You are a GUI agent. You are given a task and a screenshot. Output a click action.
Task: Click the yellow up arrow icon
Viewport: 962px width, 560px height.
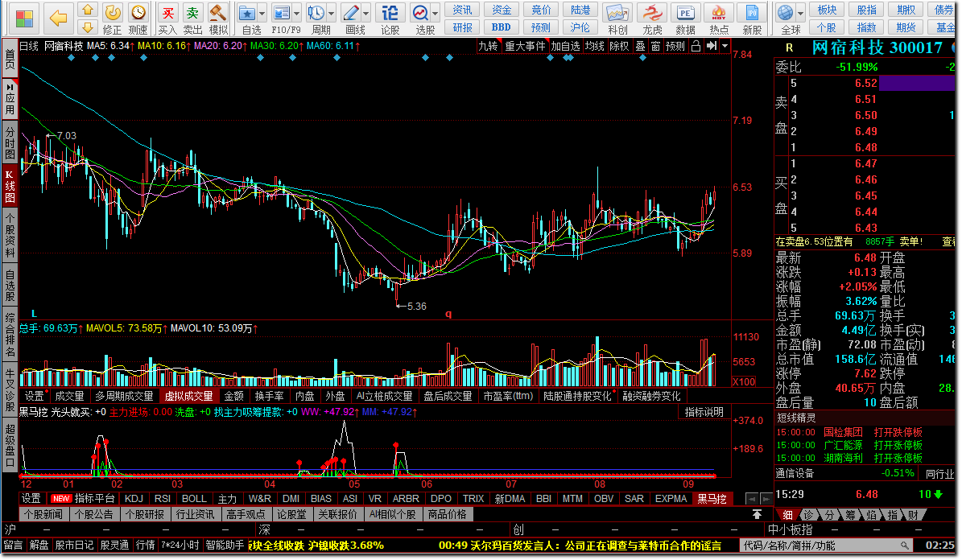pos(88,10)
